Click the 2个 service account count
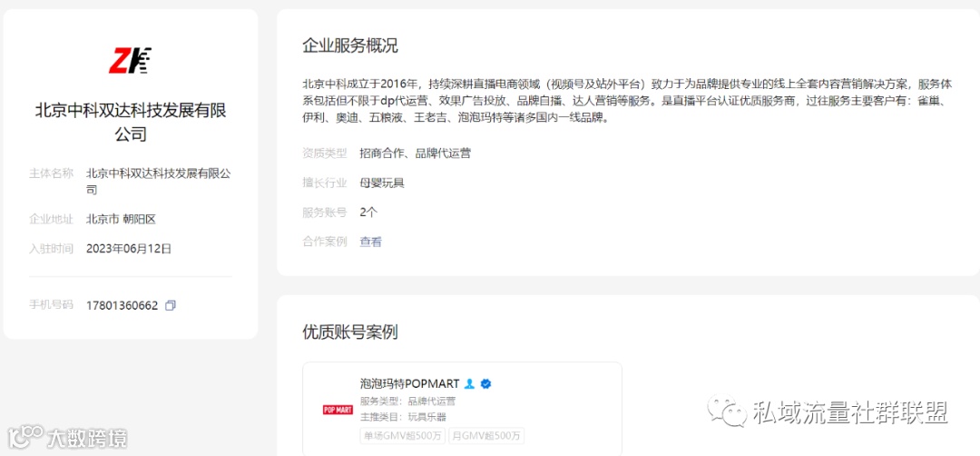 [x=368, y=212]
